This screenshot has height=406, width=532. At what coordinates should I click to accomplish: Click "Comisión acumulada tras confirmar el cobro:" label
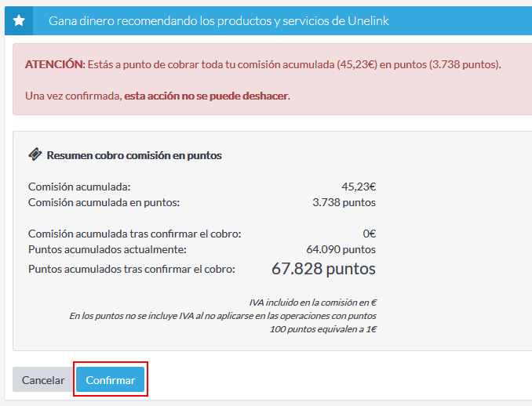(x=134, y=234)
